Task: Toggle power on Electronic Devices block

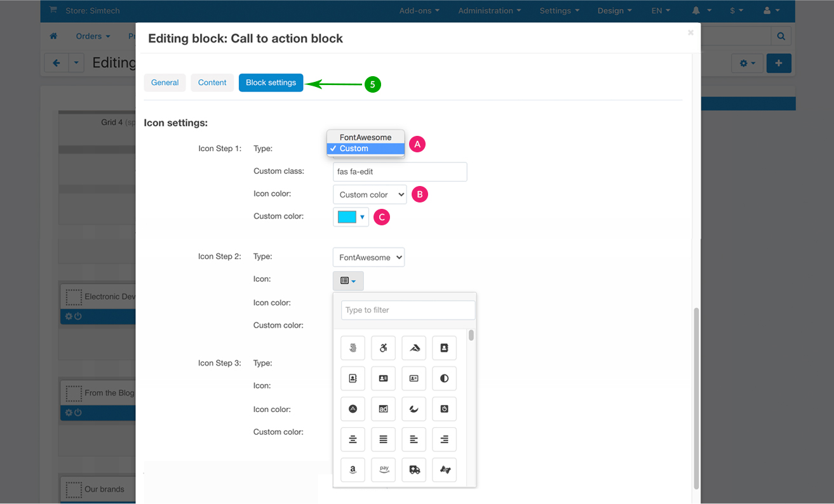Action: pos(78,316)
